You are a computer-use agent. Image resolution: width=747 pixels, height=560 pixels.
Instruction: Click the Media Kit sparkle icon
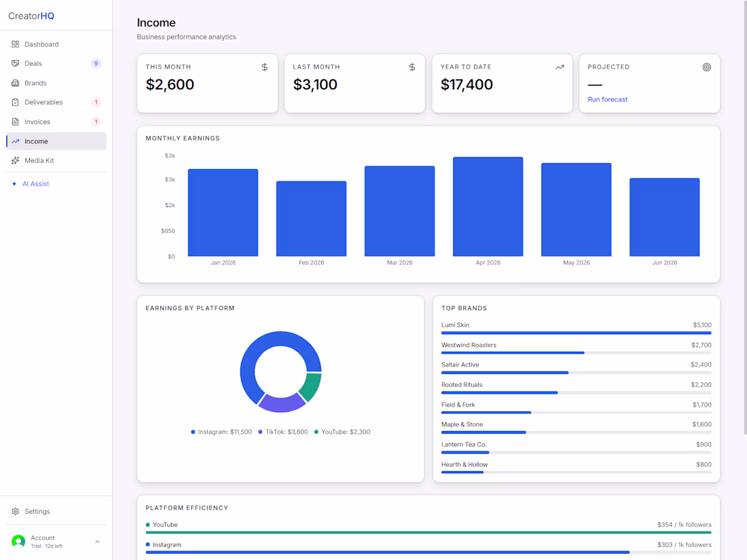click(15, 160)
